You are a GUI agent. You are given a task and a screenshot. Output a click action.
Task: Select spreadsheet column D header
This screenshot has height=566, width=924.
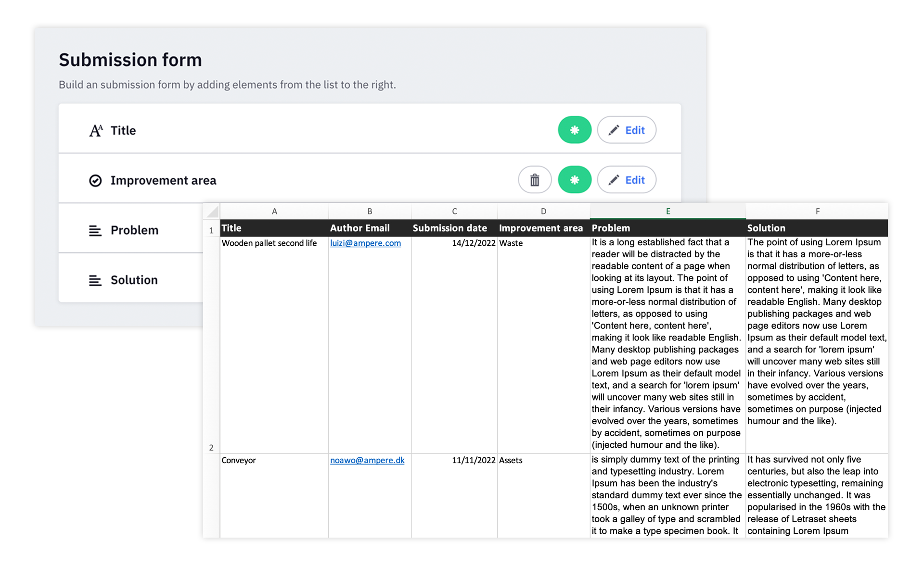pos(543,211)
